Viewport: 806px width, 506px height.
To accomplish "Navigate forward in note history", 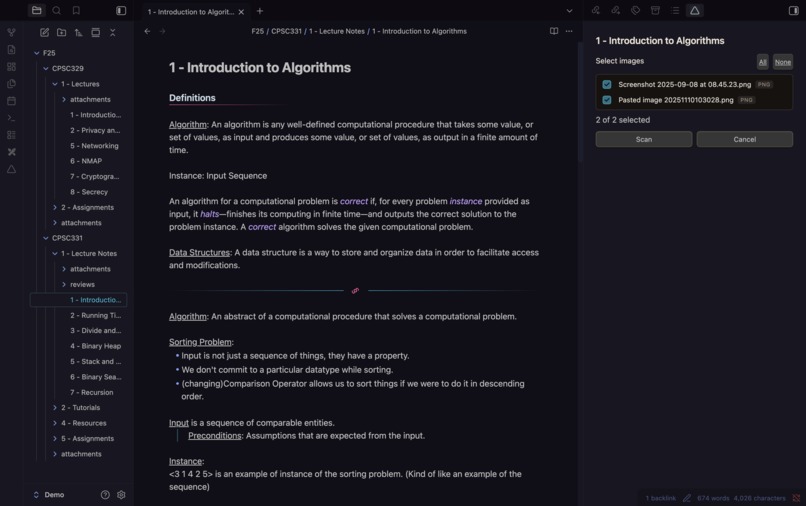I will click(x=162, y=31).
